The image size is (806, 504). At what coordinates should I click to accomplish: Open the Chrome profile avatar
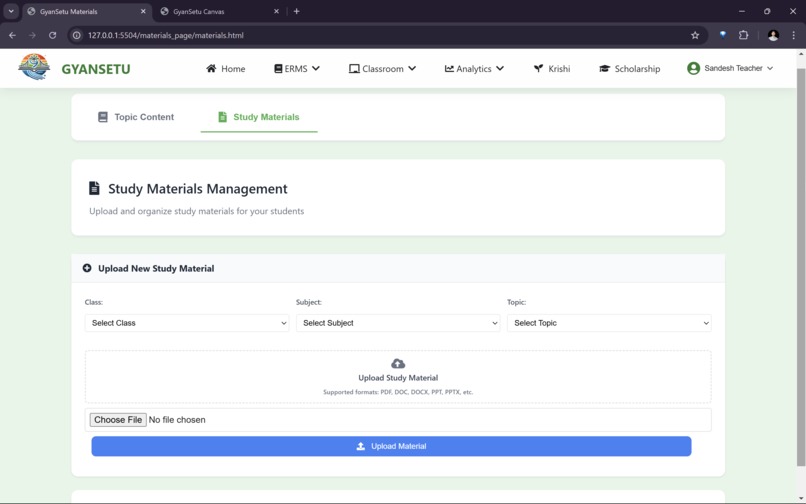773,35
